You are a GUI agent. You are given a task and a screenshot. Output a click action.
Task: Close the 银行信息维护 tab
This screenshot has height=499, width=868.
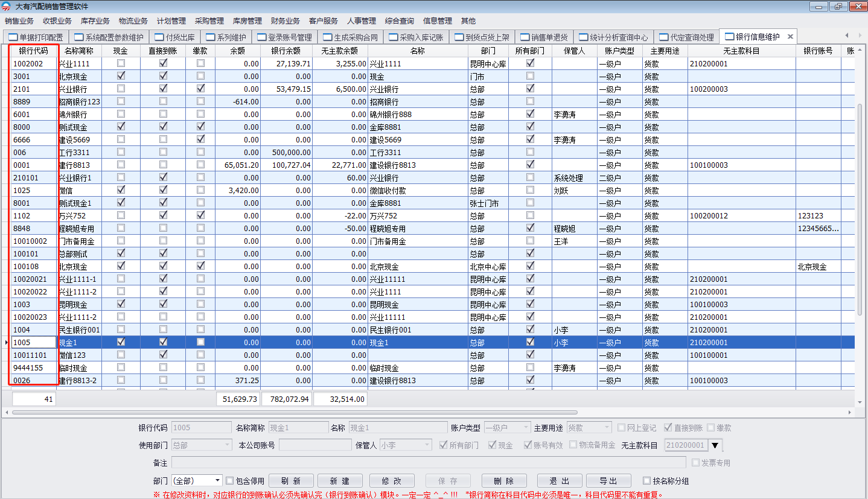click(x=790, y=37)
